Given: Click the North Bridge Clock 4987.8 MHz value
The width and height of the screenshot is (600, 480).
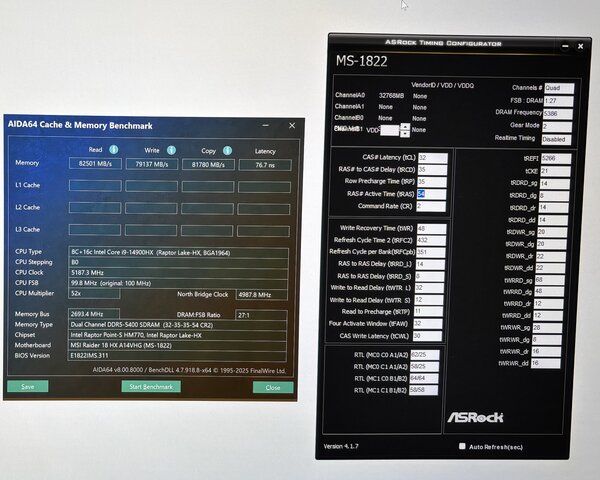Looking at the screenshot, I should point(262,295).
